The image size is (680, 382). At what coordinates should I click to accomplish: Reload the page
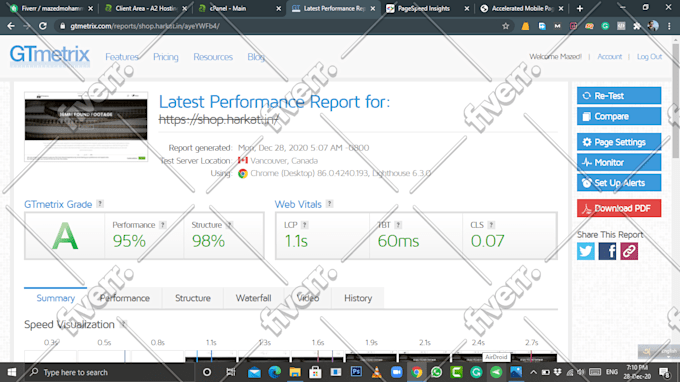(x=42, y=26)
